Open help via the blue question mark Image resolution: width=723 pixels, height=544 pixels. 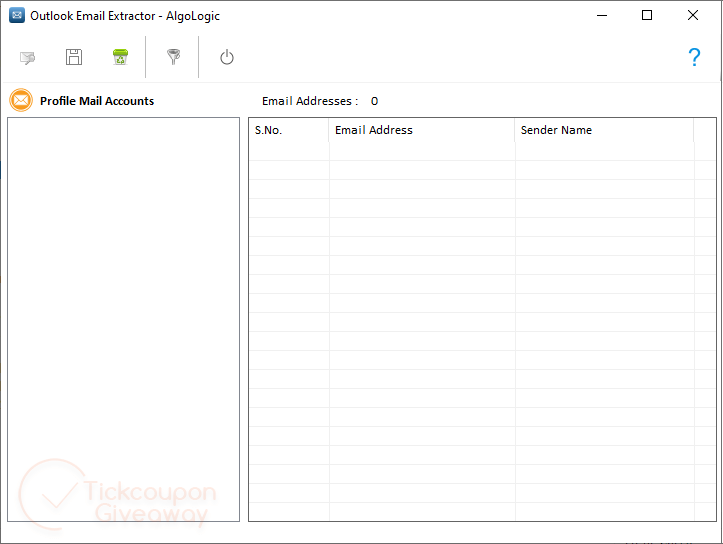tap(694, 57)
